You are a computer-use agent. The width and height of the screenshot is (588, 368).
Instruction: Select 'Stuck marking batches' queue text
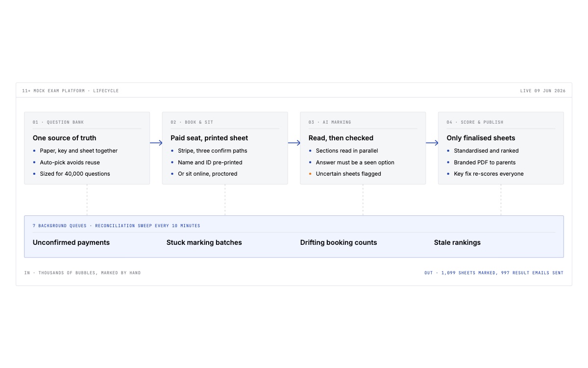coord(204,242)
